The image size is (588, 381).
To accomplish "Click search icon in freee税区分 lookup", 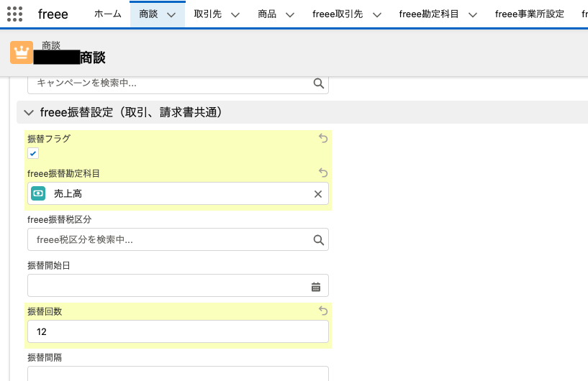I will 318,240.
